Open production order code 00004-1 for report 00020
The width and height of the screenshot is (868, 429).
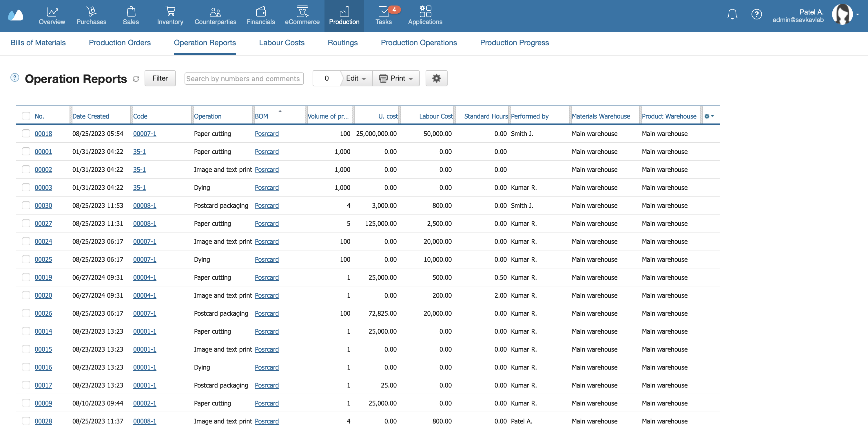(145, 295)
